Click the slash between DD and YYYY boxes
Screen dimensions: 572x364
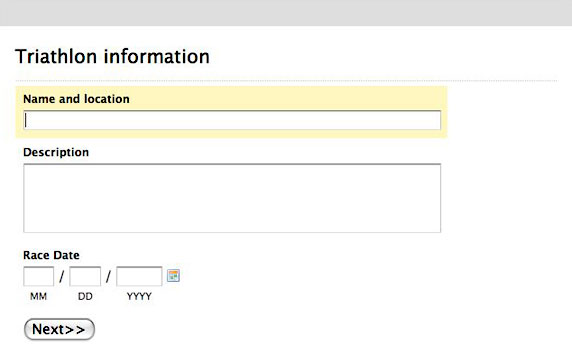(108, 276)
